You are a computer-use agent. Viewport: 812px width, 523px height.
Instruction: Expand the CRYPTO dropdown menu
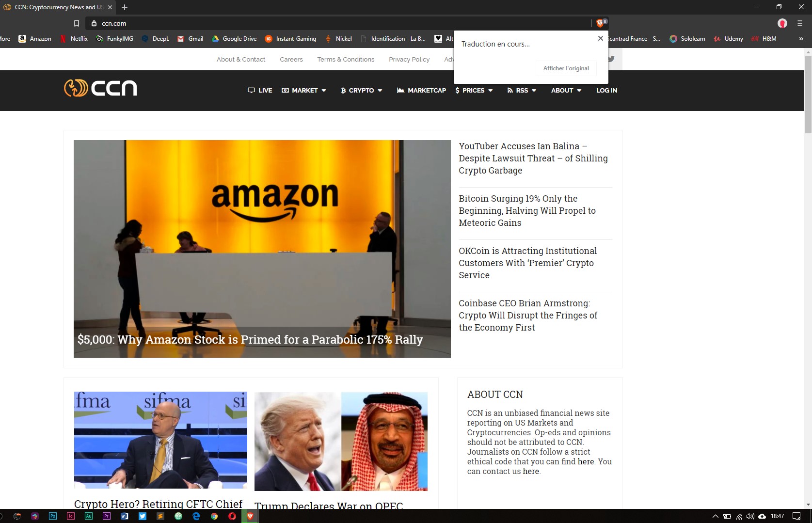click(x=361, y=91)
